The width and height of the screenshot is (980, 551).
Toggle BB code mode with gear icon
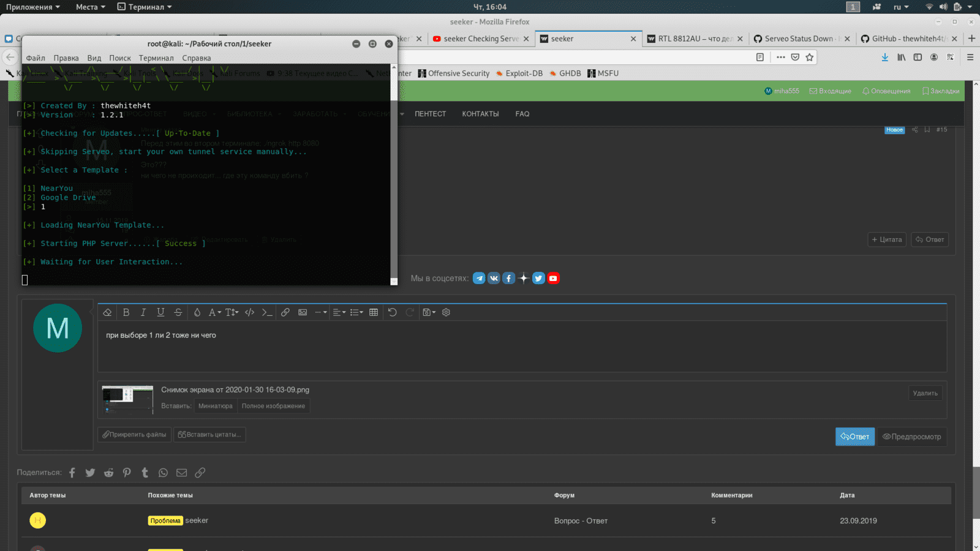coord(447,312)
